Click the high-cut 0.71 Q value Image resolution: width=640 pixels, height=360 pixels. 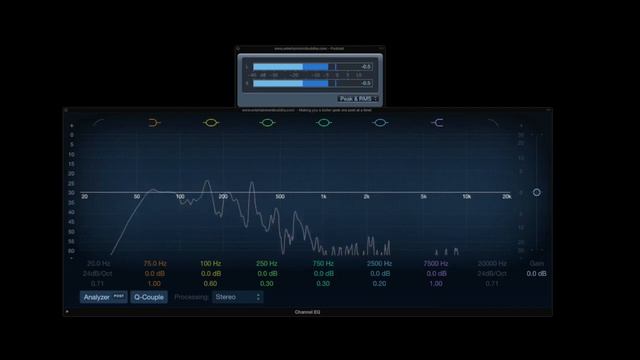click(492, 283)
